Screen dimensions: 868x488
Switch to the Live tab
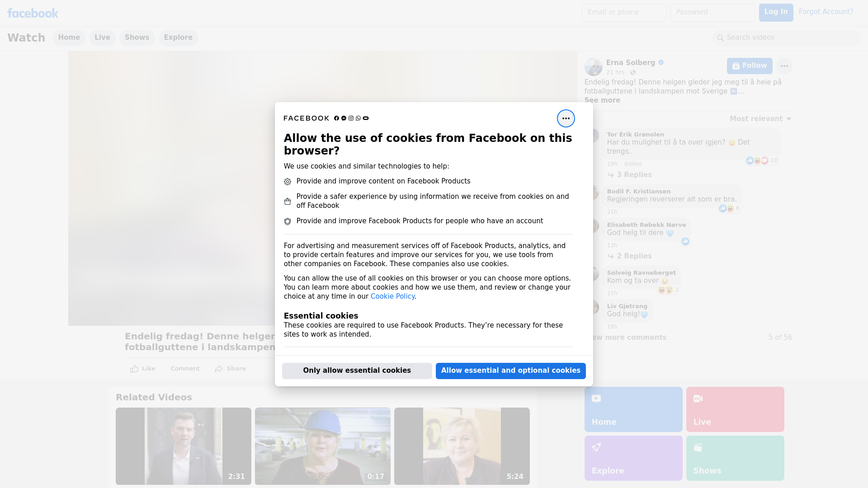click(102, 38)
